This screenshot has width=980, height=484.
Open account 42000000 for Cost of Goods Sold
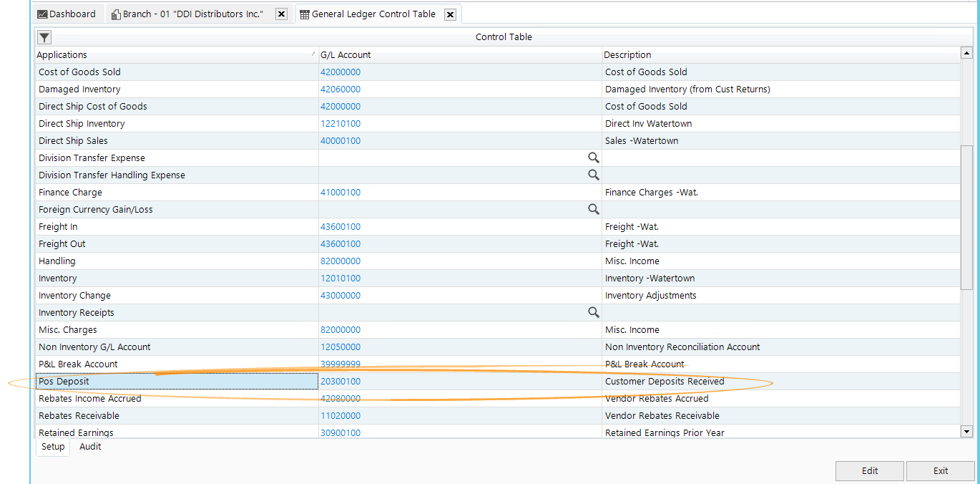point(340,72)
